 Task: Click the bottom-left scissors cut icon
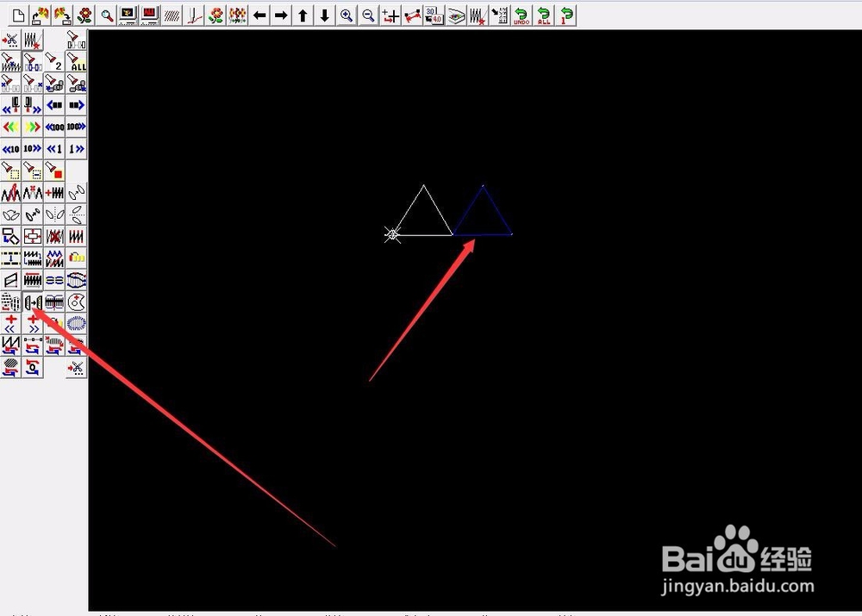[x=77, y=368]
